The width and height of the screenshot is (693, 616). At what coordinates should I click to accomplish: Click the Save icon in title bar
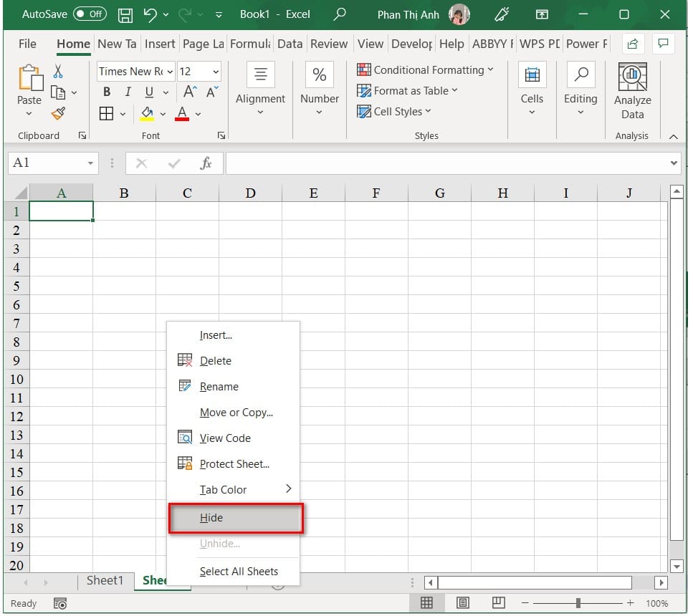(x=125, y=15)
